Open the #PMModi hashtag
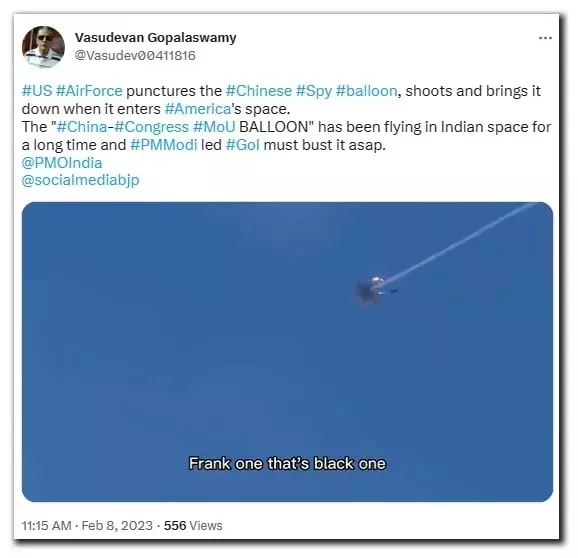This screenshot has height=558, width=578. coord(164,145)
